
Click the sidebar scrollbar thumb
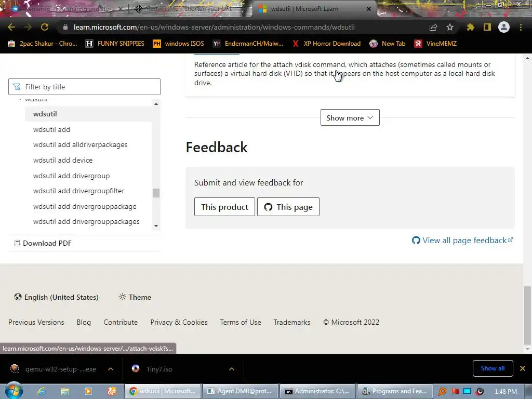[x=156, y=193]
